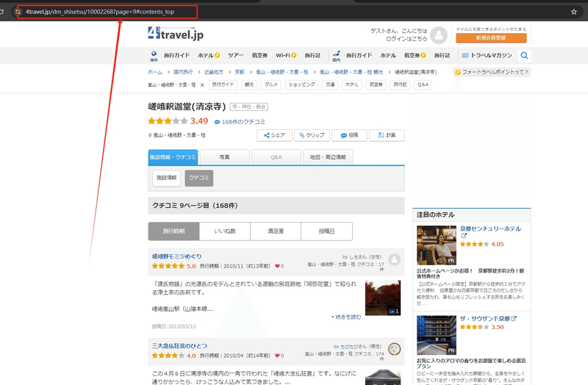Remove the 嵐山・嵯峨野 area filter with X
The width and height of the screenshot is (588, 385).
(x=202, y=85)
